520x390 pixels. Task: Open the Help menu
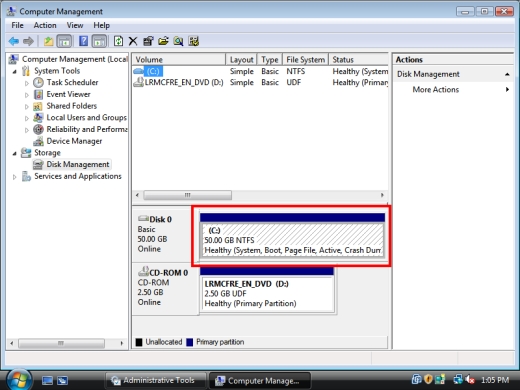click(x=101, y=25)
